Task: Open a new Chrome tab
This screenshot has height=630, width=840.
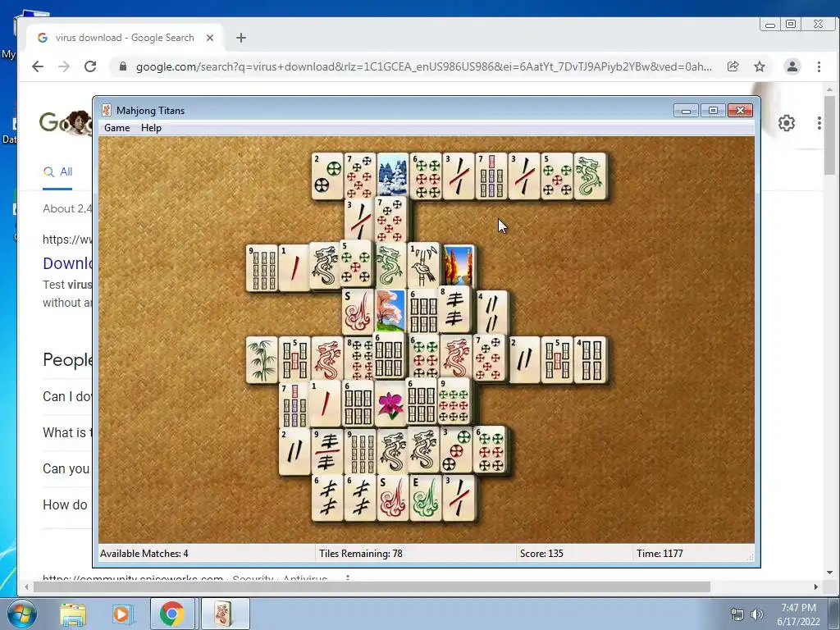Action: point(241,38)
